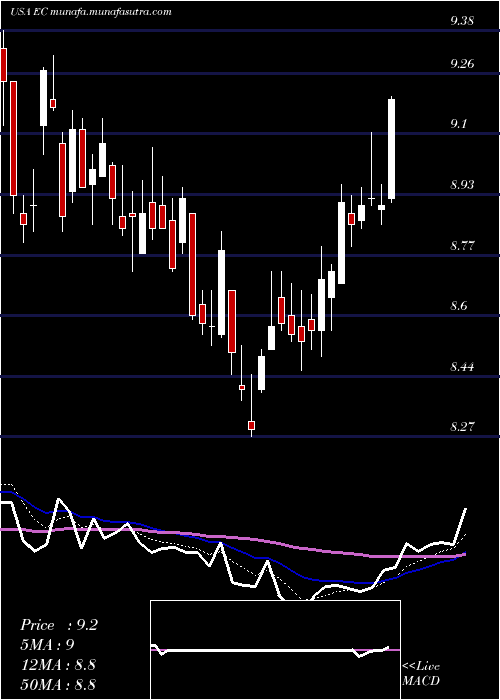This screenshot has width=500, height=700.
Task: Click the 9.1 price axis label
Action: [459, 124]
